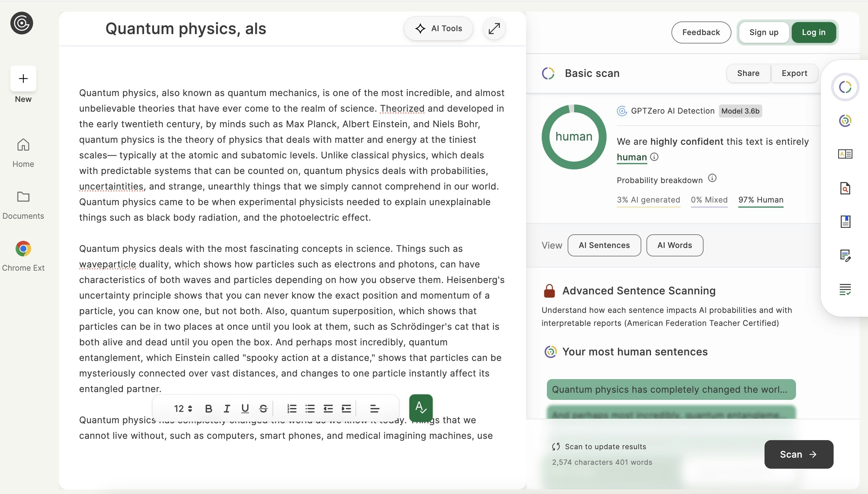The image size is (868, 494).
Task: Share the Basic scan results
Action: (748, 73)
